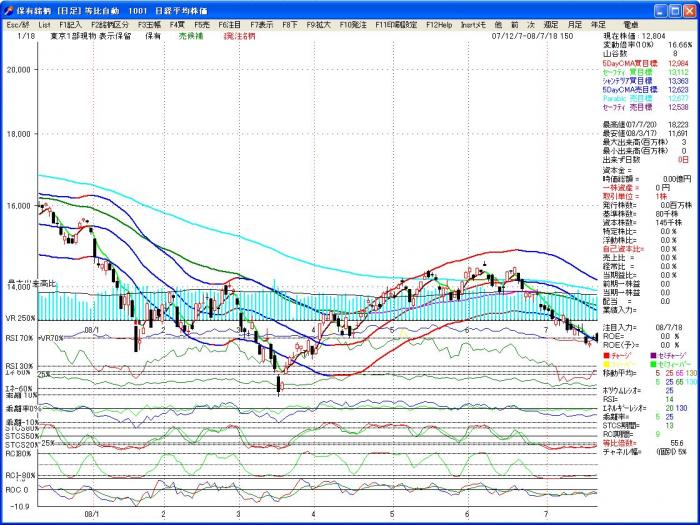Go to next stock with 次
Viewport: 700px width, 525px height.
tap(531, 25)
